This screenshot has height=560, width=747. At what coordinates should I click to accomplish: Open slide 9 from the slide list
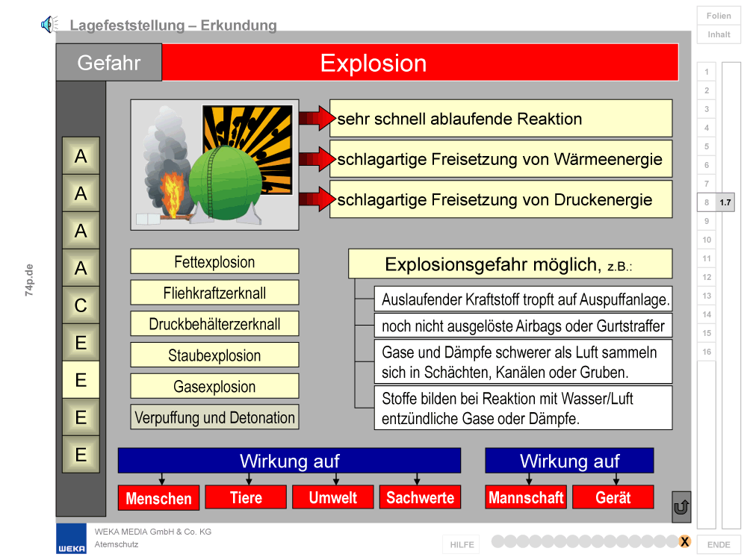[x=707, y=221]
